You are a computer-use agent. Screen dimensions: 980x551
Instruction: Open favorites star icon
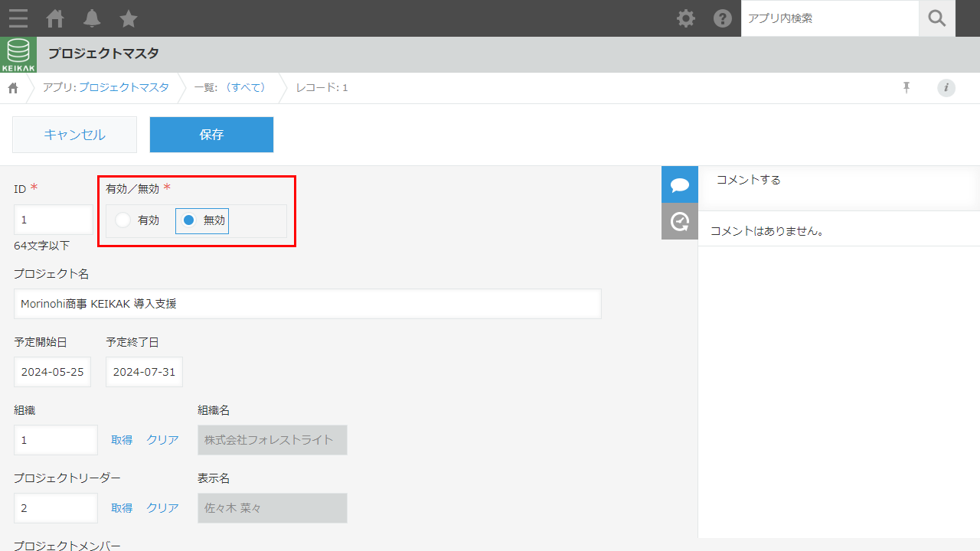(x=129, y=18)
